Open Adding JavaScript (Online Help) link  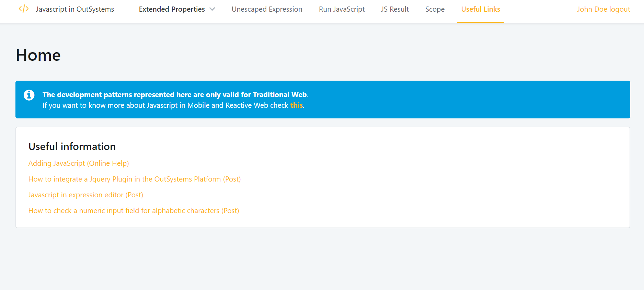(x=79, y=163)
